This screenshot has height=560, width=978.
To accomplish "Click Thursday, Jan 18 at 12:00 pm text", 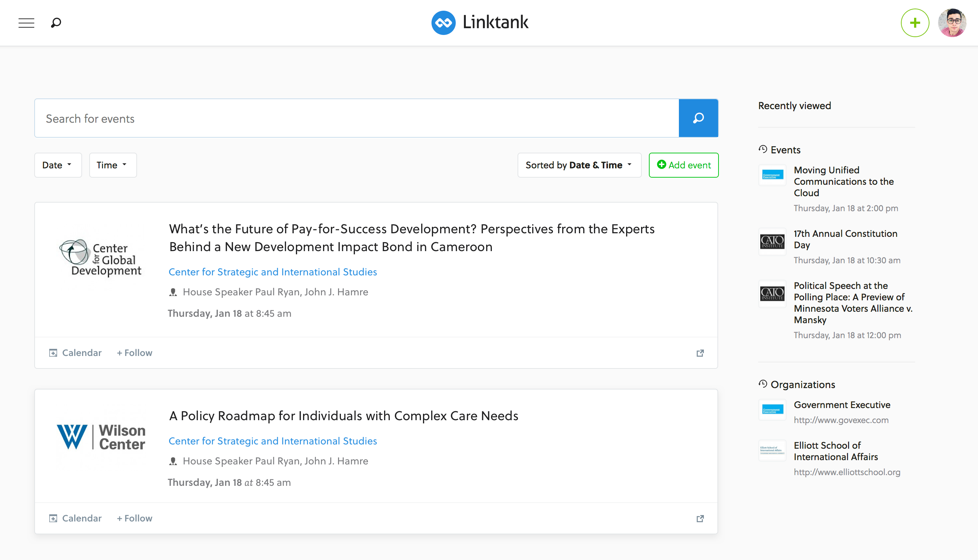I will [x=847, y=335].
